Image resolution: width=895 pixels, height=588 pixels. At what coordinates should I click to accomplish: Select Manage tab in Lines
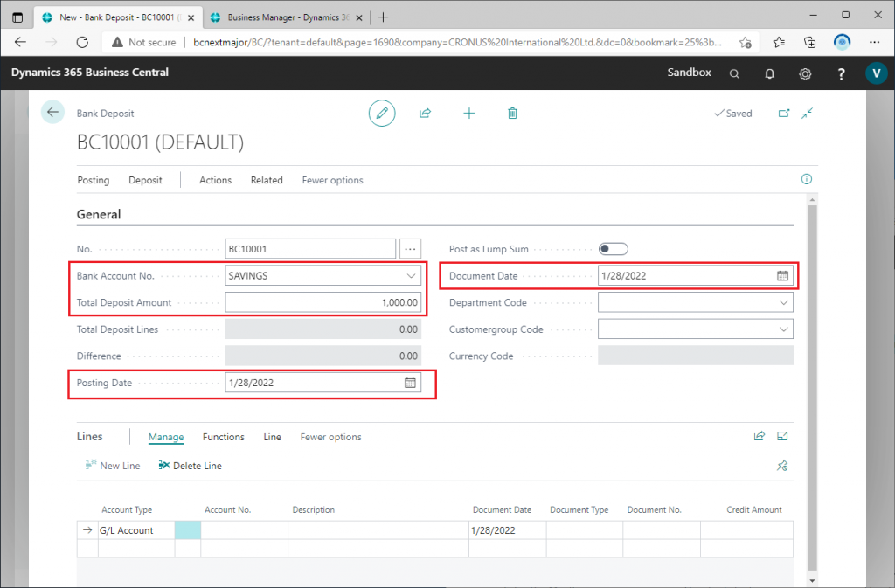point(166,437)
